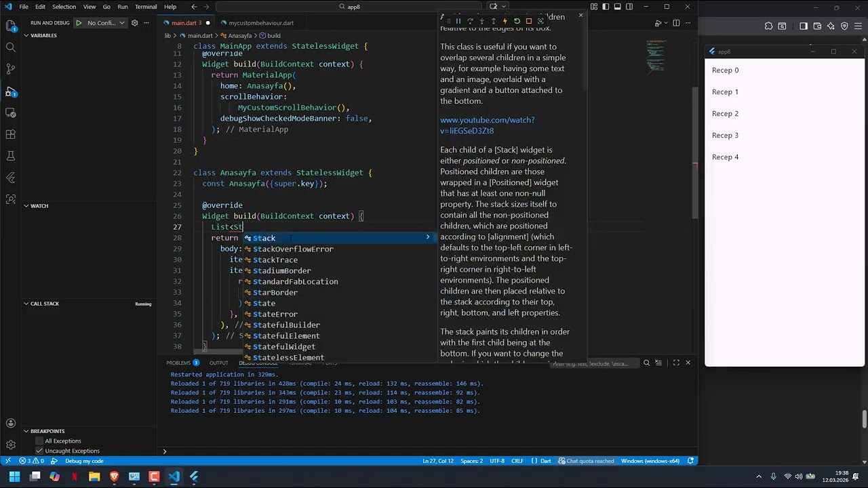Open the Extensions view icon
Screen dimensions: 868x488
coord(11,134)
